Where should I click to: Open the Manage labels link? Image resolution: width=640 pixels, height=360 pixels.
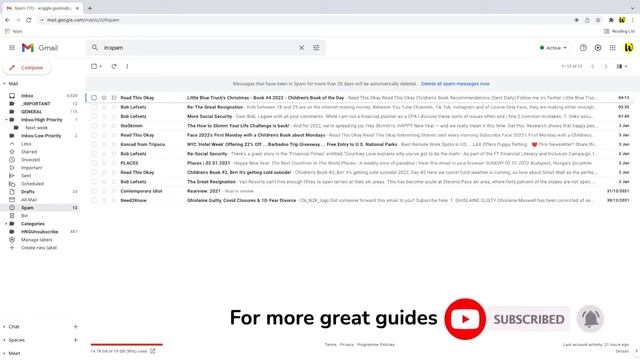click(36, 240)
